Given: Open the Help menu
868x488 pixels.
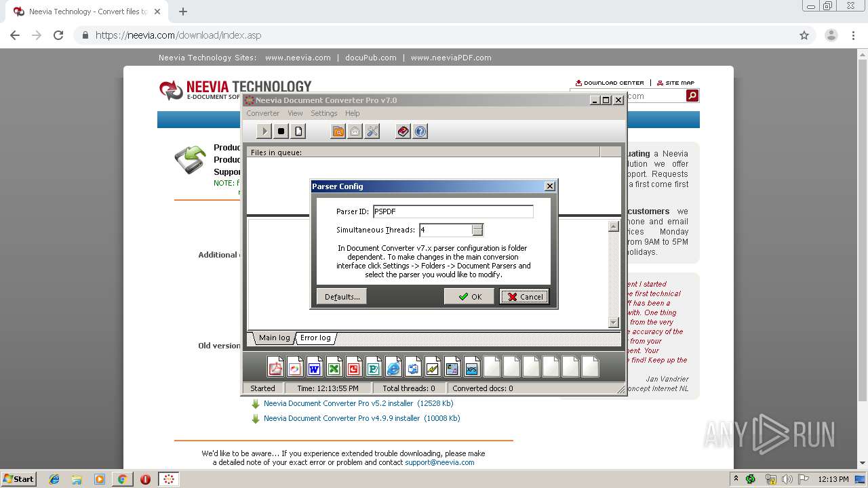Looking at the screenshot, I should (x=352, y=113).
